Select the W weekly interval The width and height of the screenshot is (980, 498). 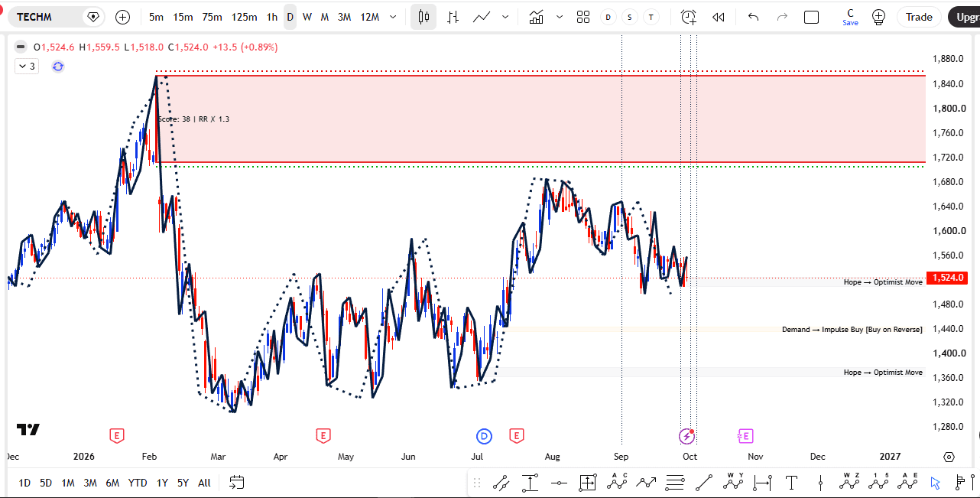pyautogui.click(x=307, y=17)
